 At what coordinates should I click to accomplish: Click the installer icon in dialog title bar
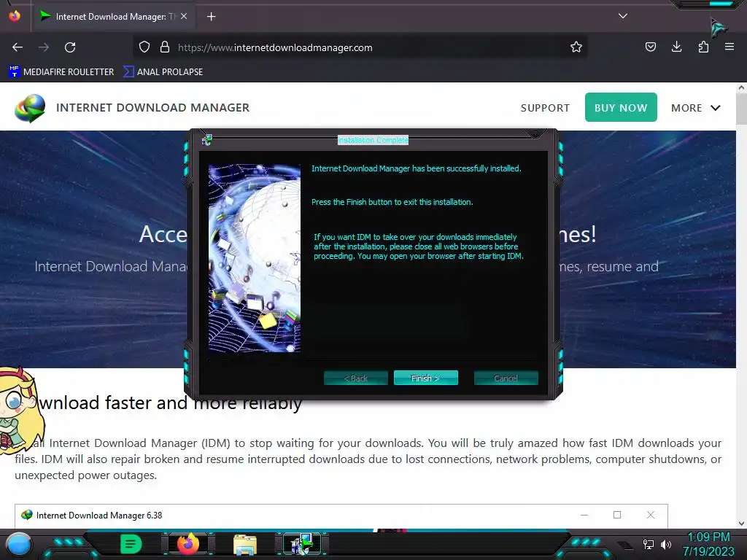[206, 140]
